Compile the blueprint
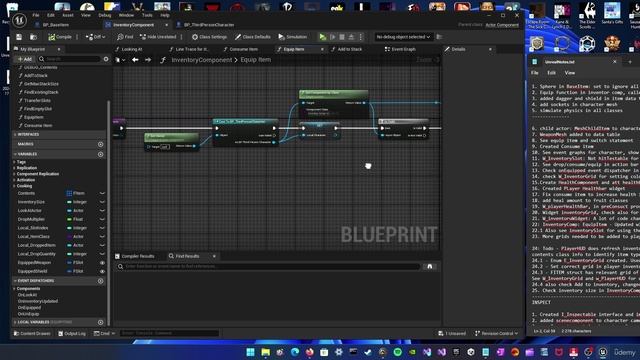 60,37
